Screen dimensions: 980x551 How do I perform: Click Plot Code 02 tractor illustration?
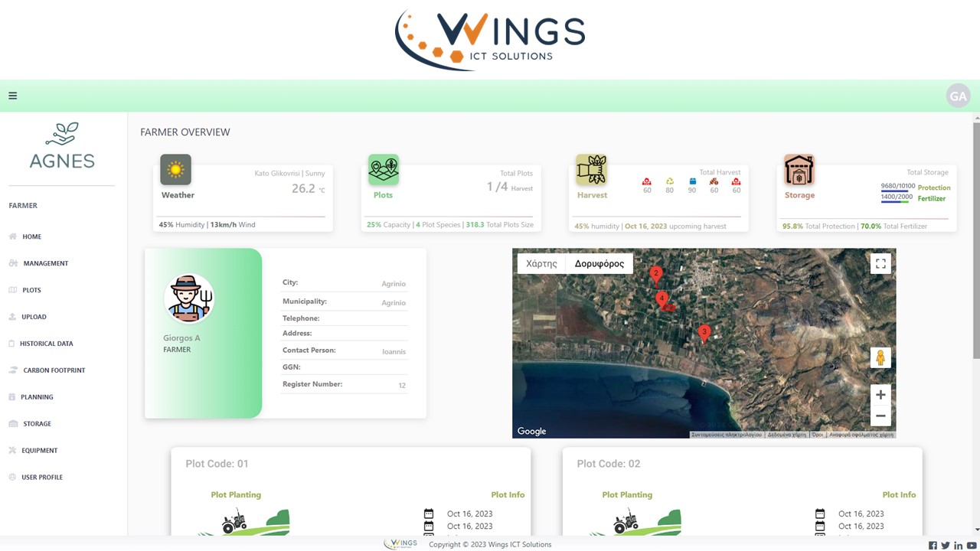635,522
